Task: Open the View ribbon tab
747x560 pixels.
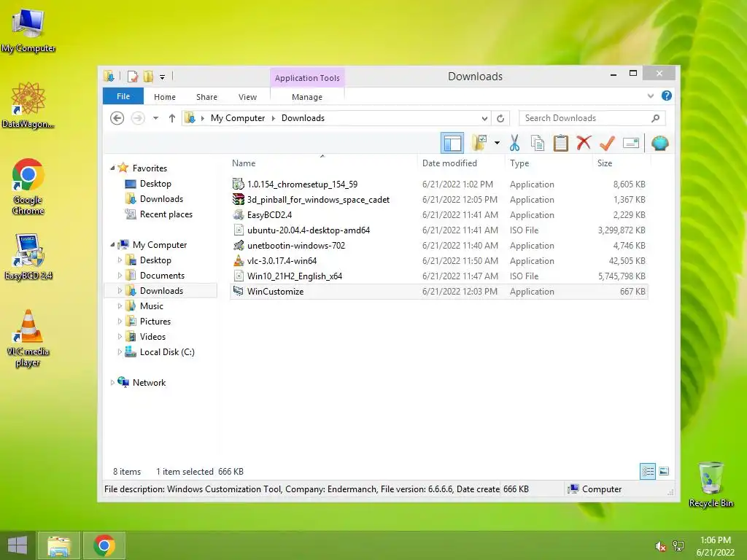Action: pos(248,97)
